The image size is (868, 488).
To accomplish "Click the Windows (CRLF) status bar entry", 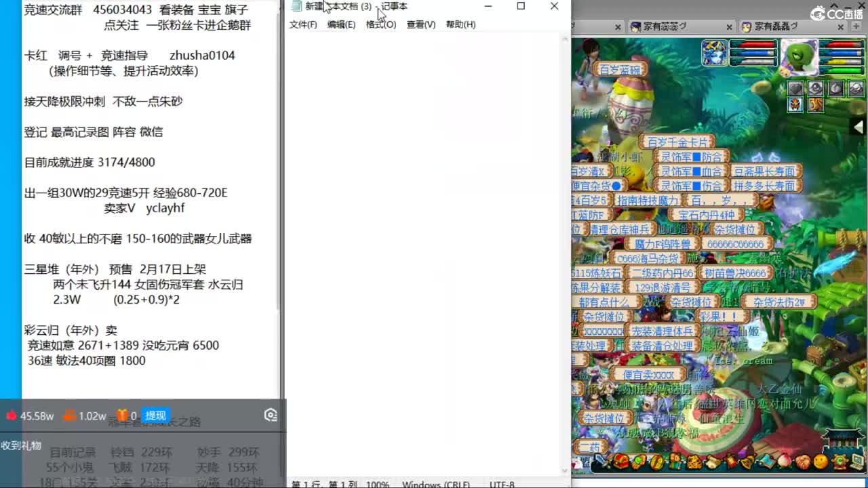I will [436, 484].
